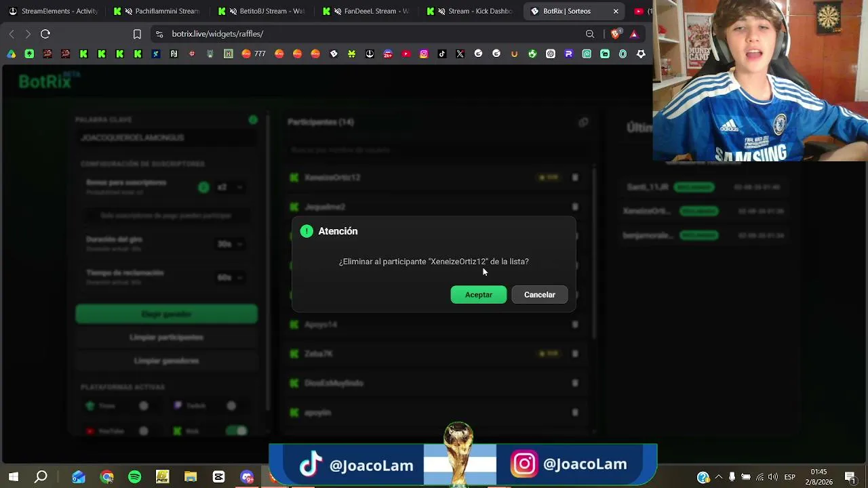The width and height of the screenshot is (868, 488).
Task: Reload the BotRix raffles page
Action: (x=45, y=34)
